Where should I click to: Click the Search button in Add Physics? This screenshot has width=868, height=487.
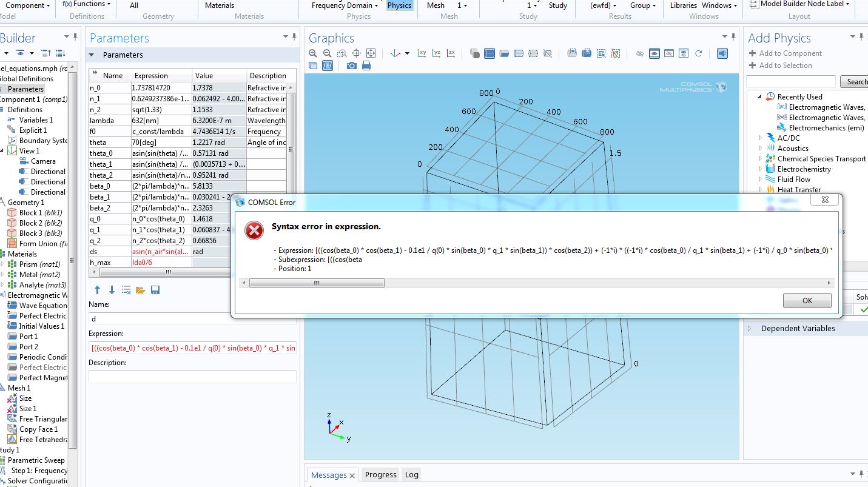854,82
